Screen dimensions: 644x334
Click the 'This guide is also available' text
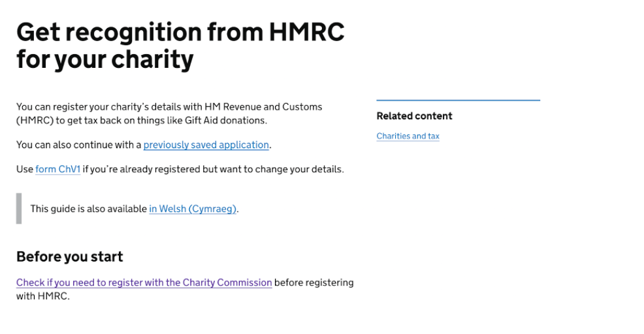tap(88, 209)
